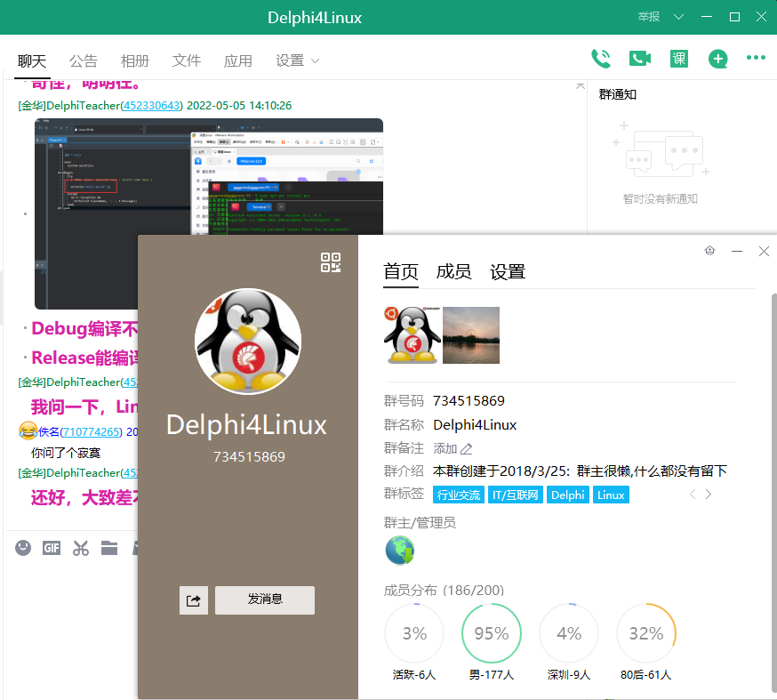777x700 pixels.
Task: Click the 发消息 button
Action: pyautogui.click(x=265, y=600)
